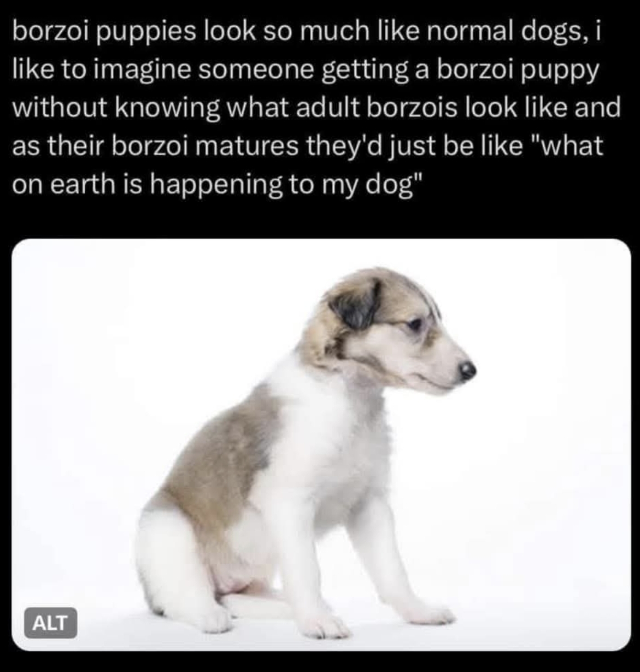Open the borzoi puppy photo
The width and height of the screenshot is (640, 672).
coord(321,445)
